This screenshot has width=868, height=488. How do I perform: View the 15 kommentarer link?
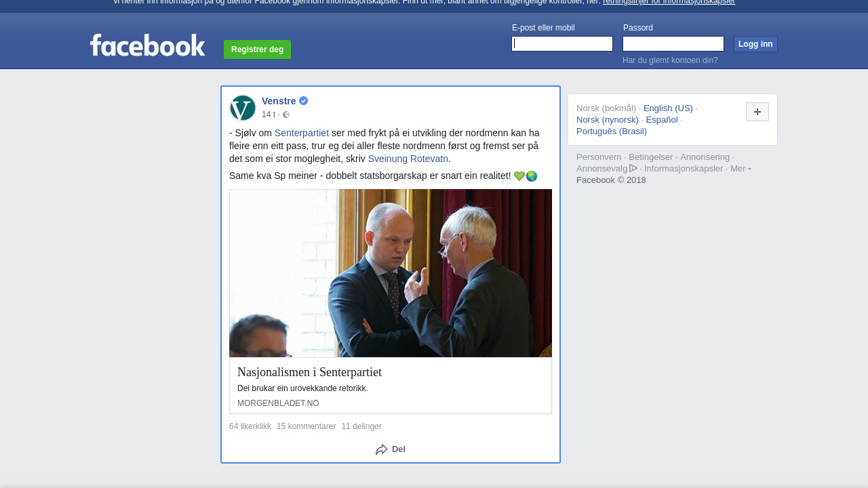[x=307, y=426]
